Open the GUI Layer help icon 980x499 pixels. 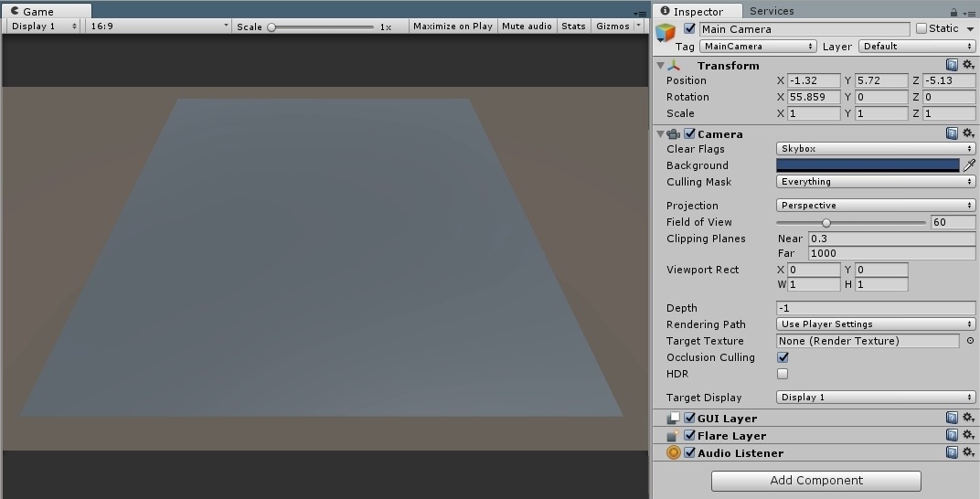952,418
